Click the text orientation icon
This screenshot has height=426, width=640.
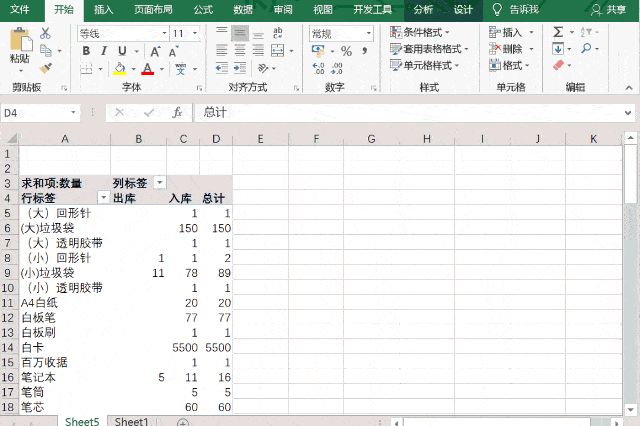click(x=263, y=68)
